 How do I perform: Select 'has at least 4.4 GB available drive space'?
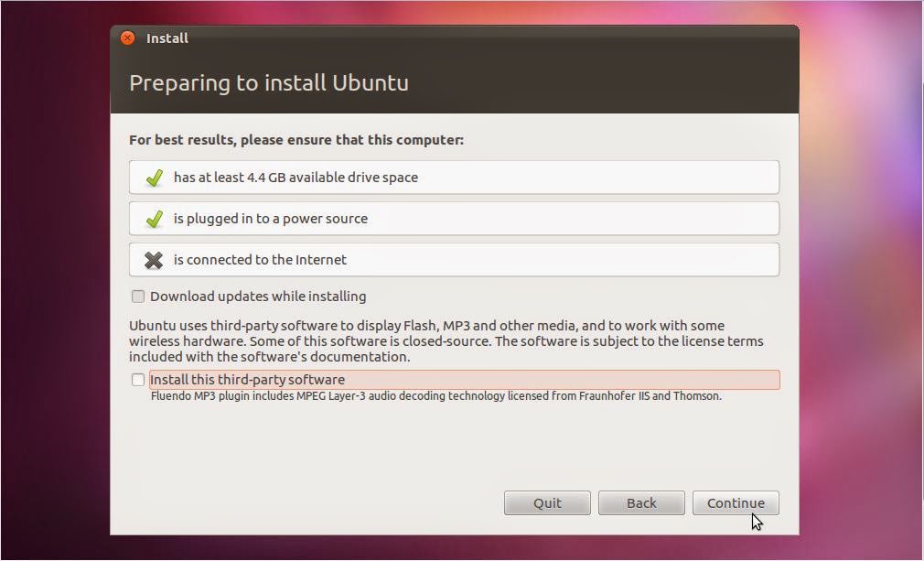(x=295, y=178)
